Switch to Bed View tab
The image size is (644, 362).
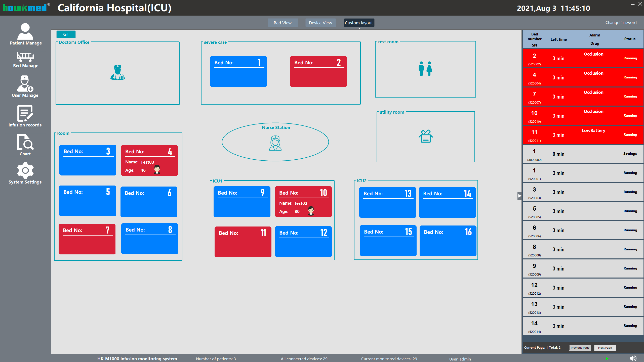point(283,23)
